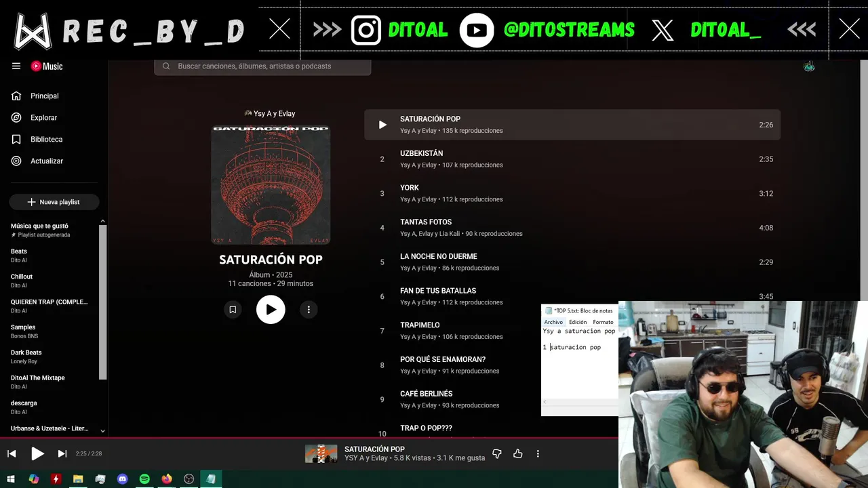Click sidebar scroll-down arrow

[x=103, y=431]
